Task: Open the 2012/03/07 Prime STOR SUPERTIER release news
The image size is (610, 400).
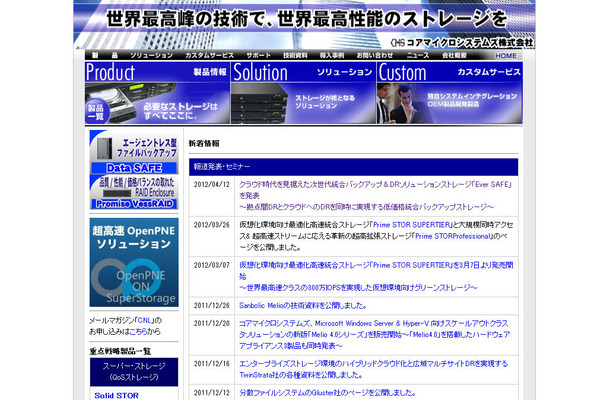Action: tap(376, 276)
